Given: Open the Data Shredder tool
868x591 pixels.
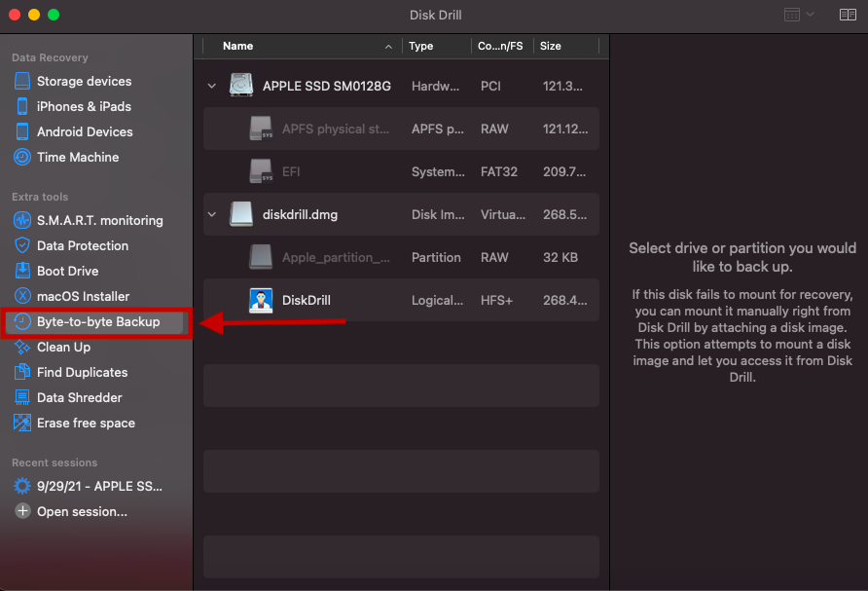Looking at the screenshot, I should [x=80, y=397].
